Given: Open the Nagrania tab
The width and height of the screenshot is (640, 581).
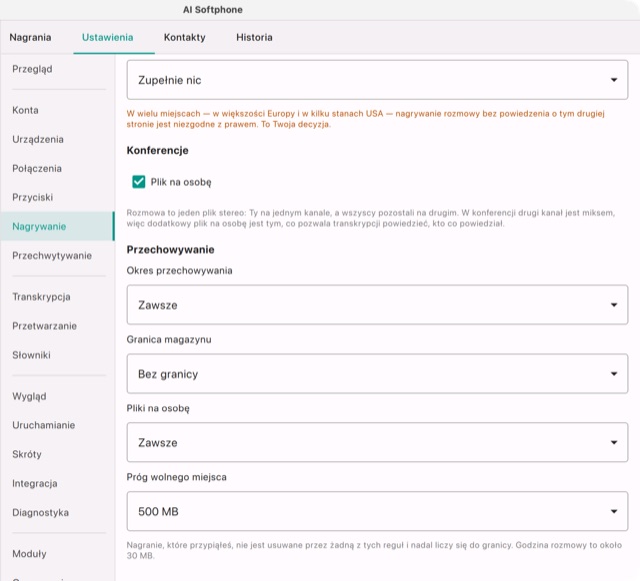Looking at the screenshot, I should click(30, 37).
